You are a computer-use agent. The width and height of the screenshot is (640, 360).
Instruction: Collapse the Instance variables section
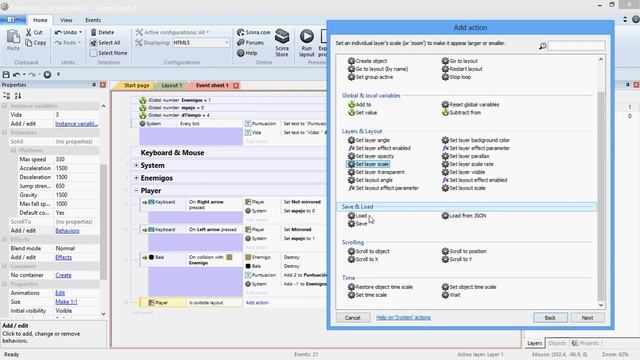pyautogui.click(x=4, y=106)
